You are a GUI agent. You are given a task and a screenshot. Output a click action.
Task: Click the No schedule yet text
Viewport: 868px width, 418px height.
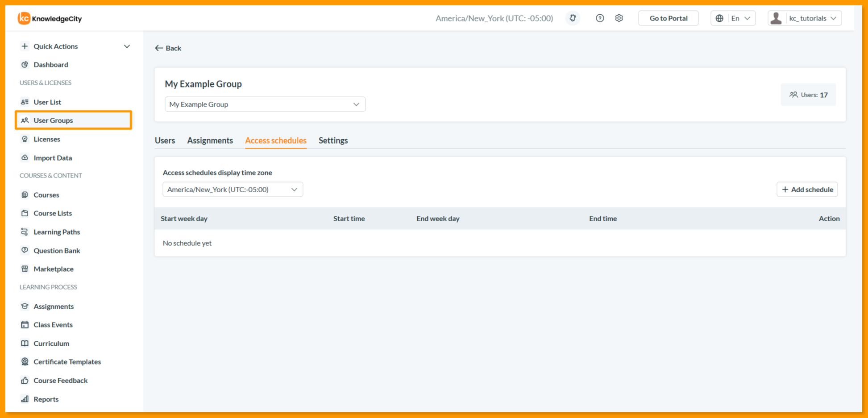tap(187, 243)
